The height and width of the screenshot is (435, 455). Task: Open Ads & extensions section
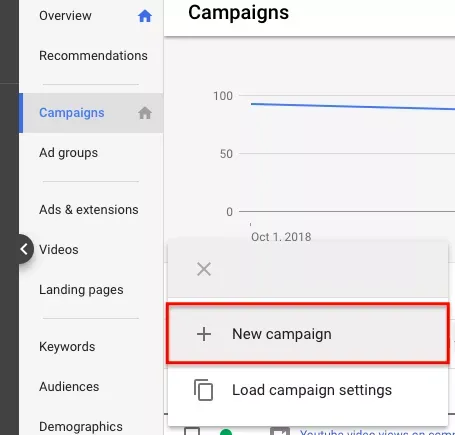89,210
